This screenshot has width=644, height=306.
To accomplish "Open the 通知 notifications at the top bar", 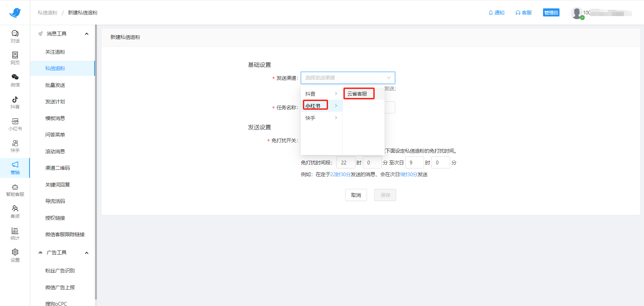I will tap(496, 12).
